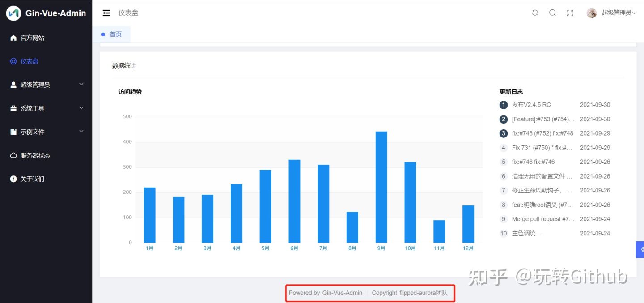Open 关于我们 menu item

[x=46, y=179]
